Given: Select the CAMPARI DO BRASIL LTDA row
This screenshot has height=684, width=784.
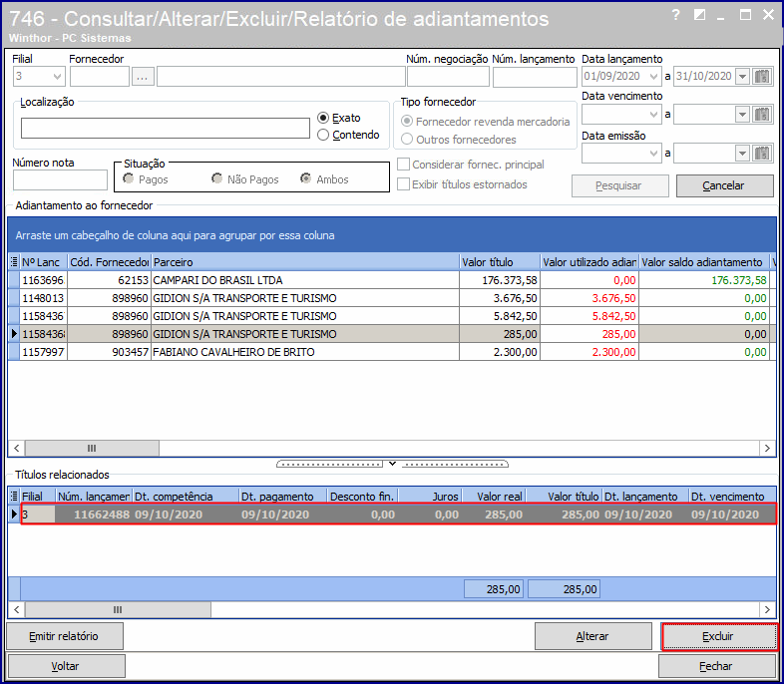Looking at the screenshot, I should click(x=391, y=280).
